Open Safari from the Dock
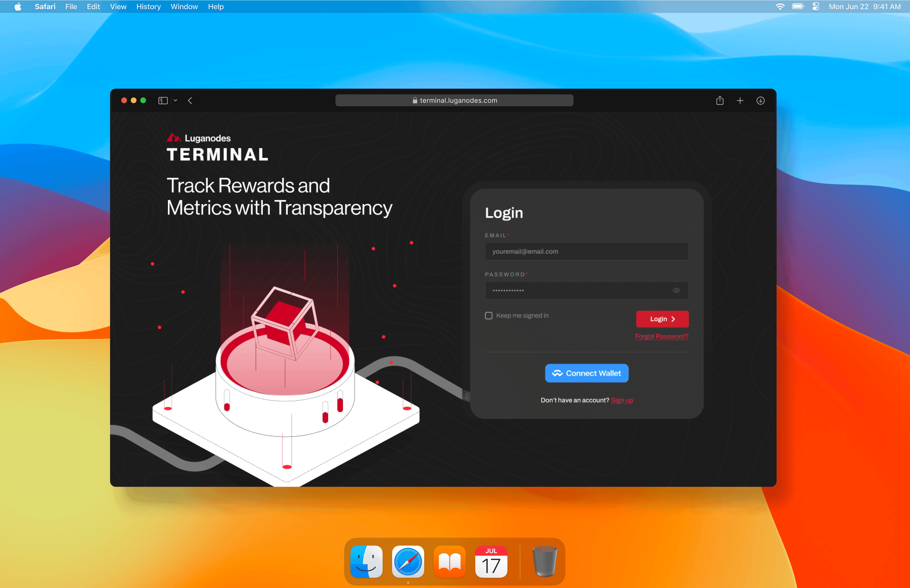 408,562
